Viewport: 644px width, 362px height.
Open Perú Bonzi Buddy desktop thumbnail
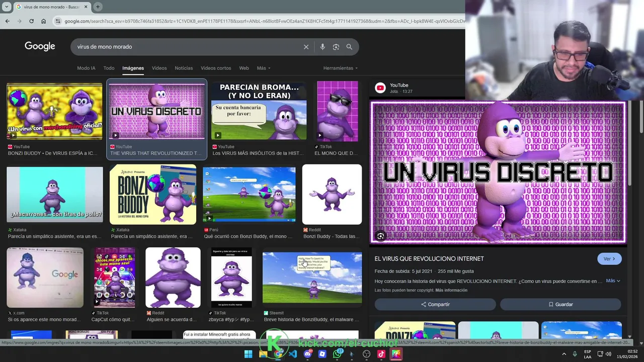pos(249,194)
